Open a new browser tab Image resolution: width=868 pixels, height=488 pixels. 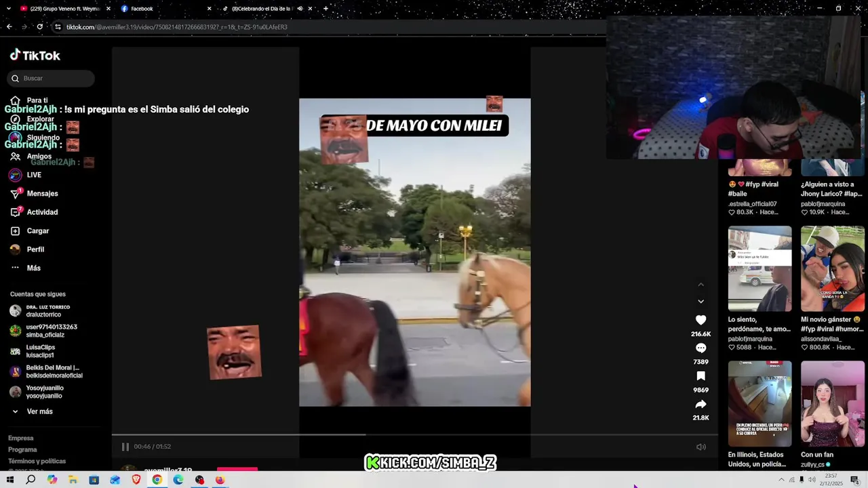point(325,9)
